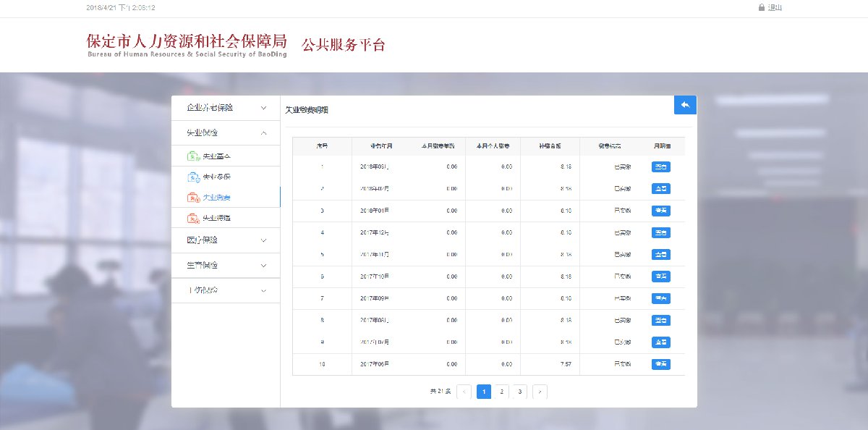868x430 pixels.
Task: Click the previous page left arrow
Action: [x=464, y=392]
